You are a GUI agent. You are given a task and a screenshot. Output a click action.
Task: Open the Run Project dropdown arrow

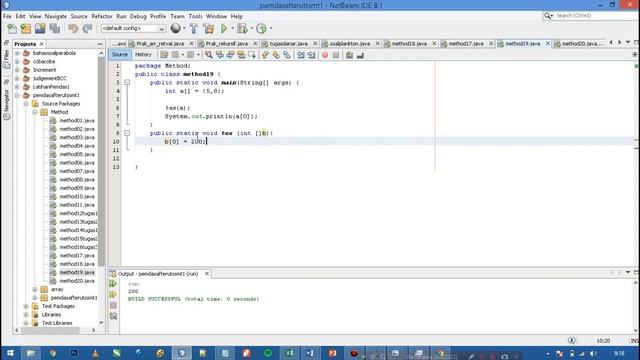pyautogui.click(x=232, y=28)
